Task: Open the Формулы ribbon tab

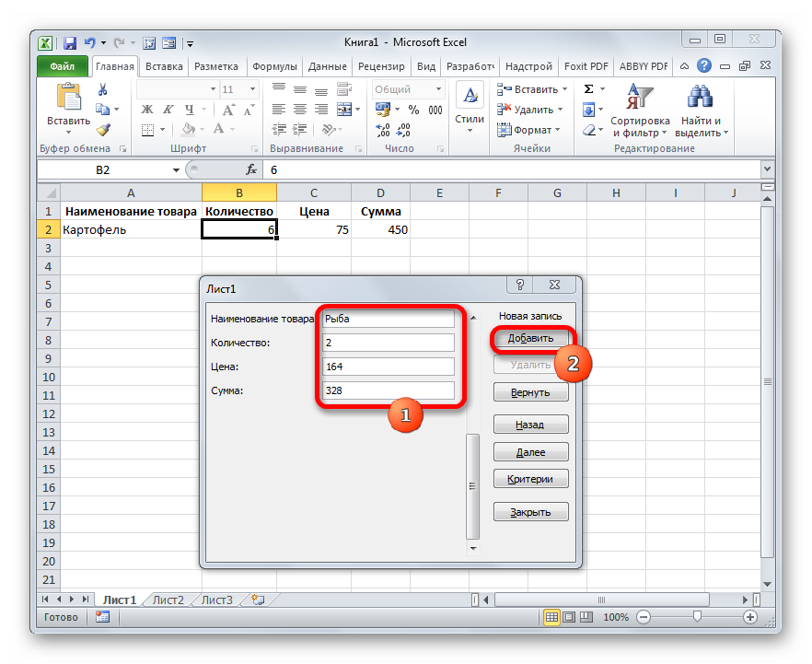Action: click(274, 66)
